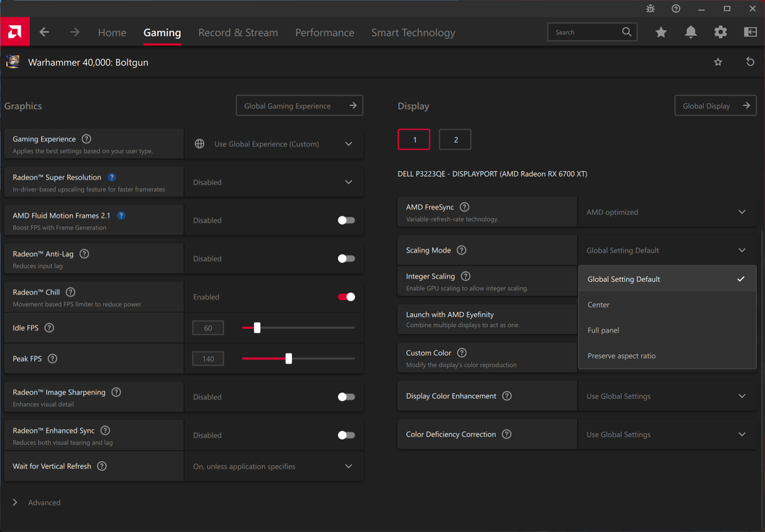Show help for Radeon Anti-Lag
The height and width of the screenshot is (532, 765).
pos(84,254)
